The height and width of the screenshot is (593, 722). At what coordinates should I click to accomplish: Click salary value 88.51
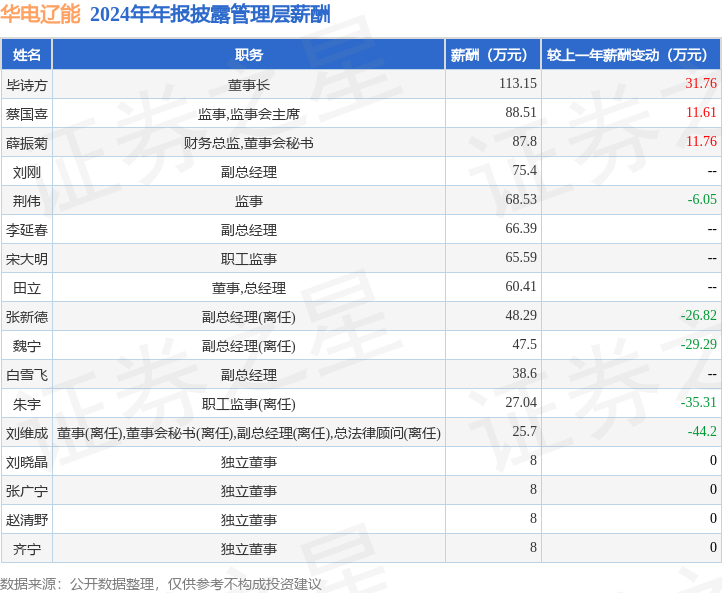pos(521,112)
